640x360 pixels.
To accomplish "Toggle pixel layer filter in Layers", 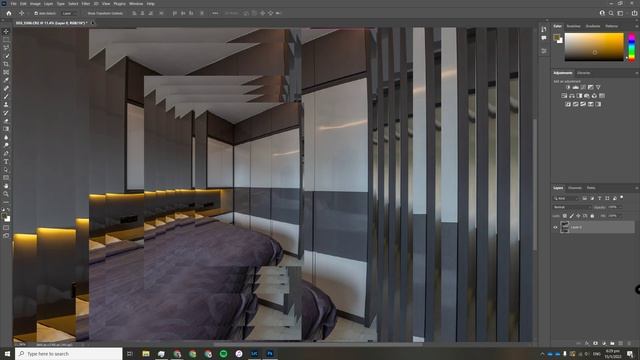I will click(x=584, y=198).
